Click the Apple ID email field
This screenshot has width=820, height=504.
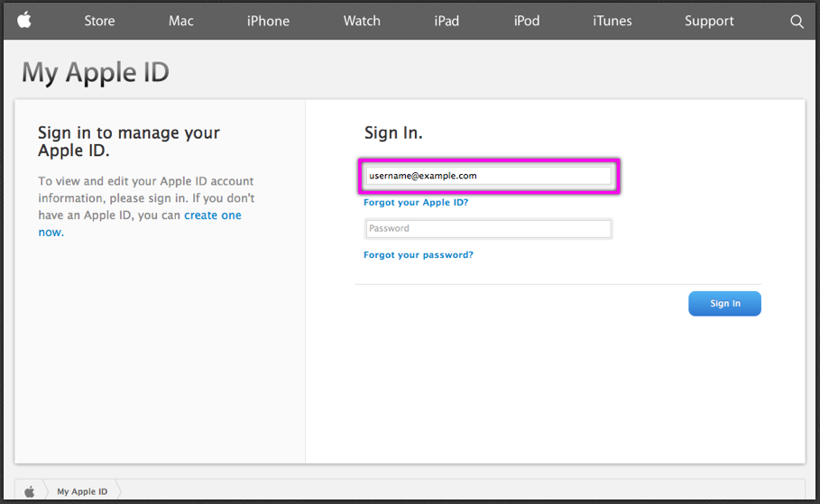pos(488,176)
